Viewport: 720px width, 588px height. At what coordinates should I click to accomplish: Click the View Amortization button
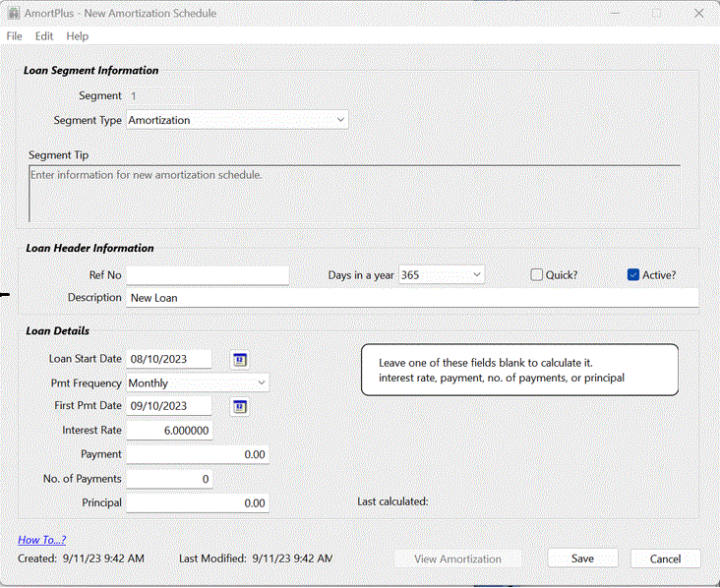(x=457, y=559)
